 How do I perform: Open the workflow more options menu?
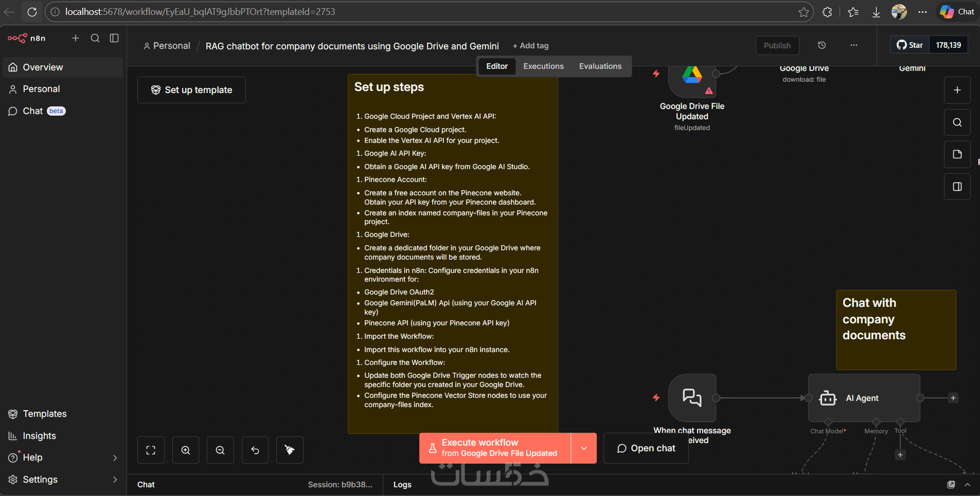coord(854,45)
